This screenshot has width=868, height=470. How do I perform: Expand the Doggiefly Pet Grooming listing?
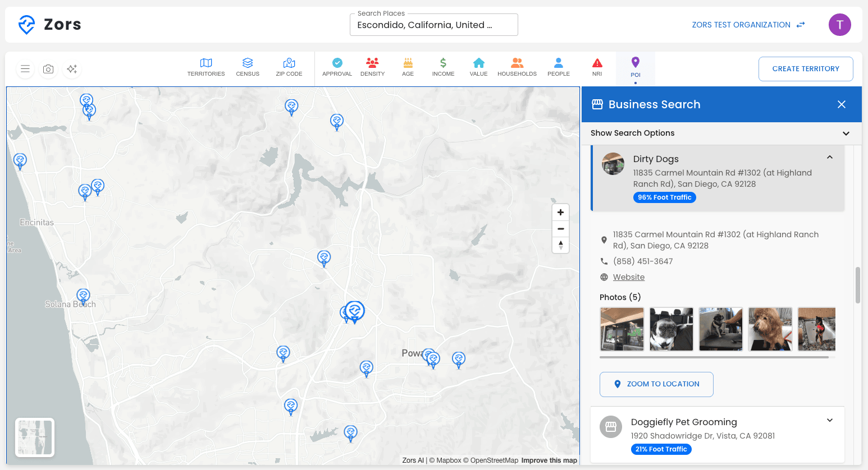(x=829, y=420)
